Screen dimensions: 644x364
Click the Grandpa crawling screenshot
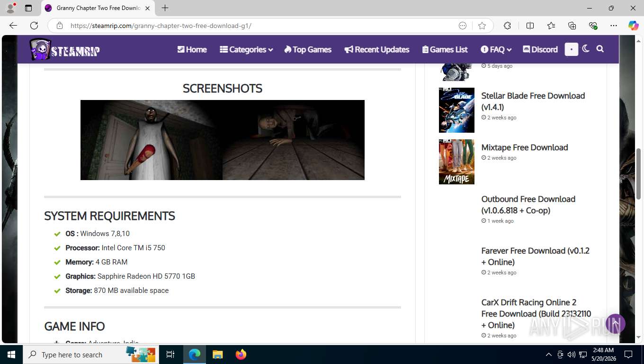point(294,140)
